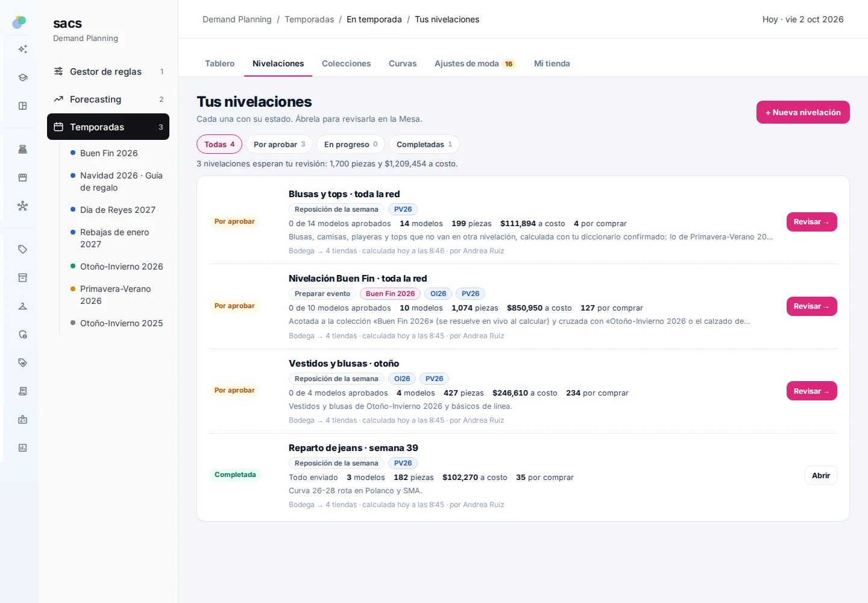Image resolution: width=868 pixels, height=603 pixels.
Task: Open the Curvas tab
Action: [x=403, y=63]
